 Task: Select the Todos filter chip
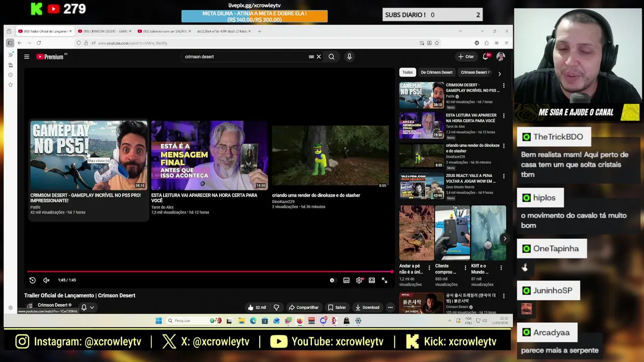(408, 72)
